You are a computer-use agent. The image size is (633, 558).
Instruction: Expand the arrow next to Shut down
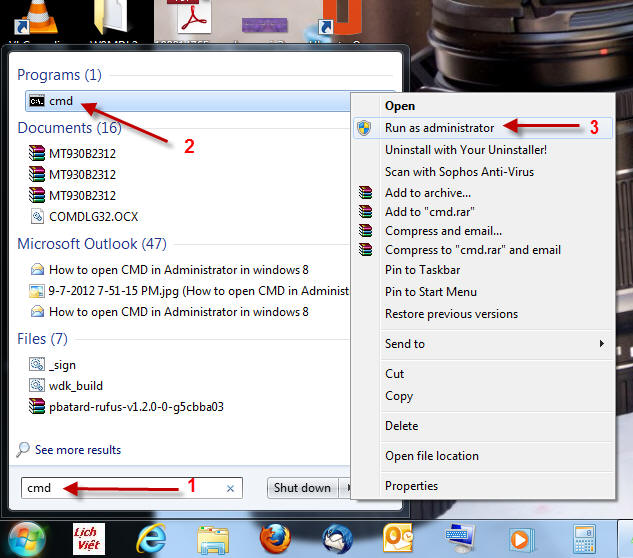click(345, 488)
